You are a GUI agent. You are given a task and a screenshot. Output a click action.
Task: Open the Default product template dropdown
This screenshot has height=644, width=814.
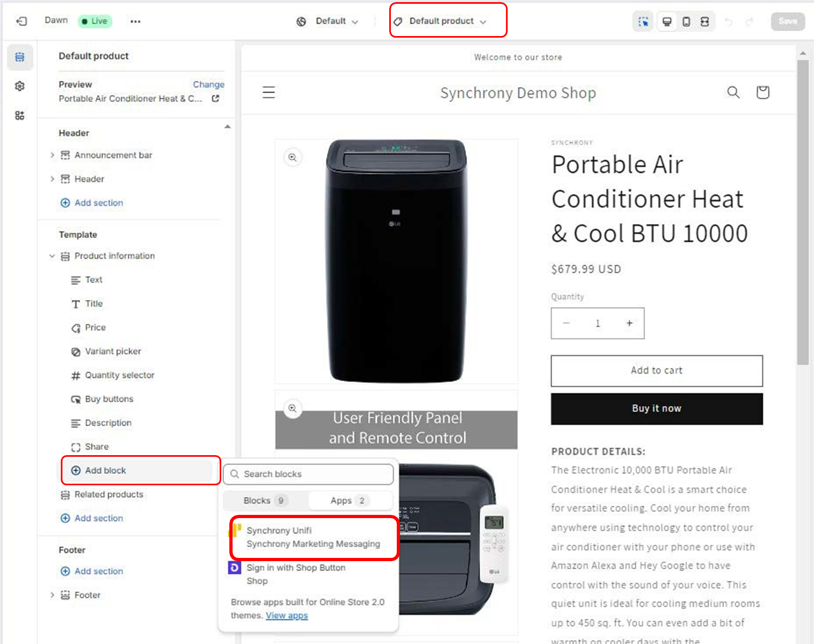click(x=440, y=21)
